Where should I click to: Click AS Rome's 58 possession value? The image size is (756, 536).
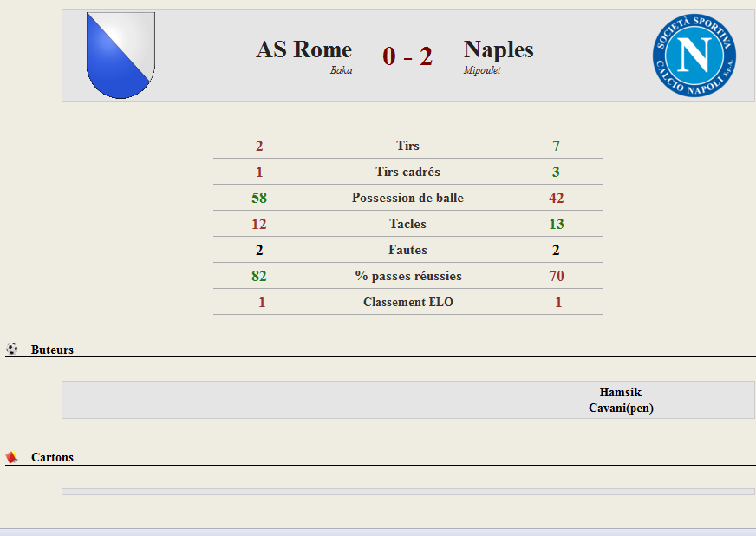coord(259,198)
